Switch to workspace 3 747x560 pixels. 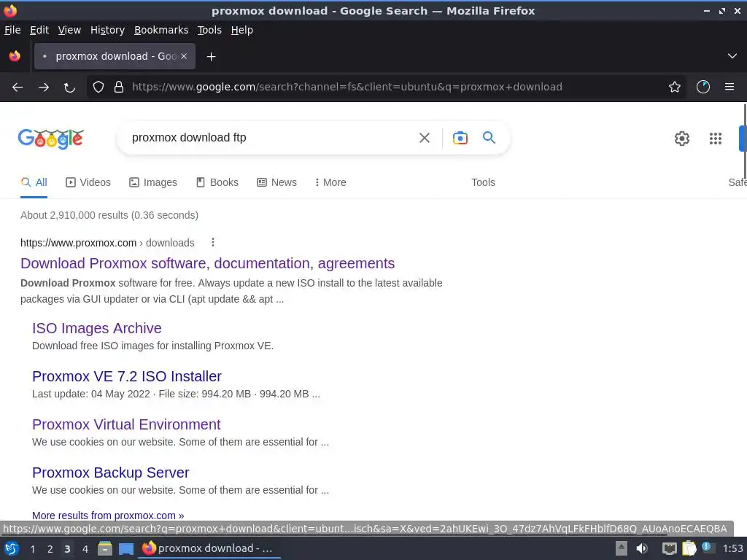point(67,549)
